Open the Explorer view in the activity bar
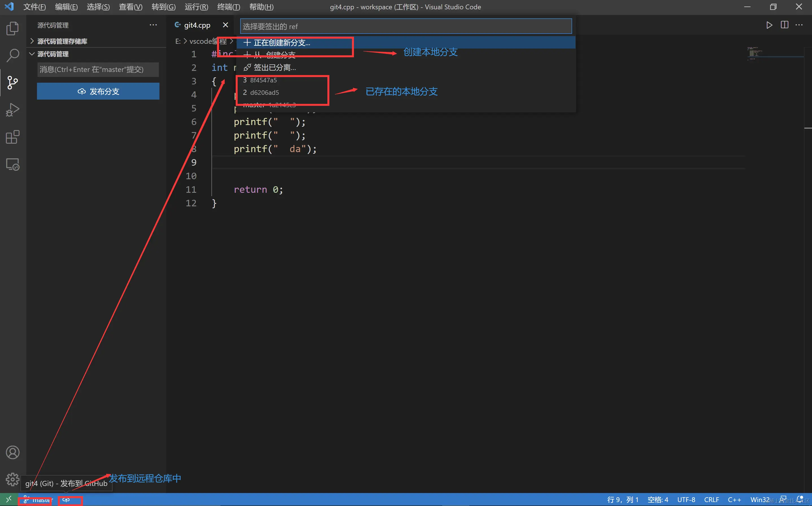 13,29
